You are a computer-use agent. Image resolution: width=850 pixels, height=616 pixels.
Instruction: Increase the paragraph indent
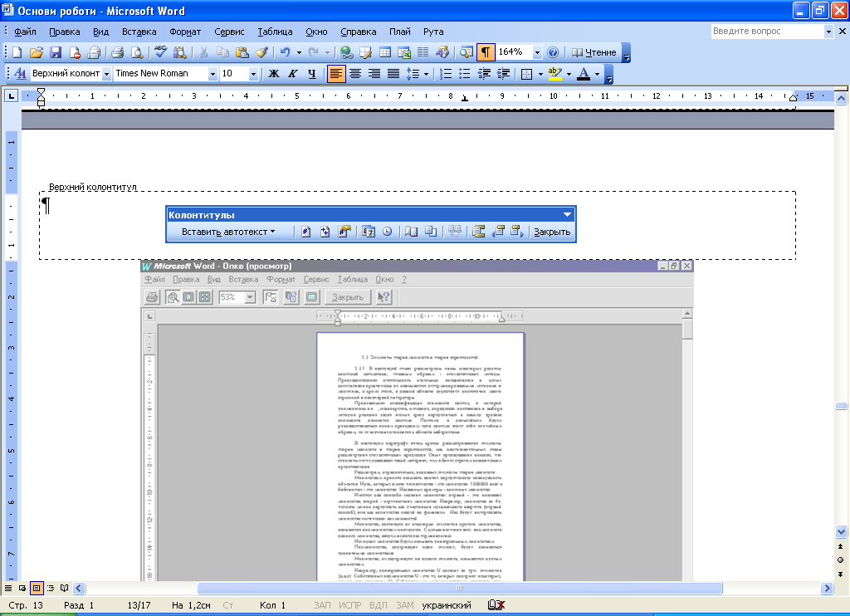[504, 74]
